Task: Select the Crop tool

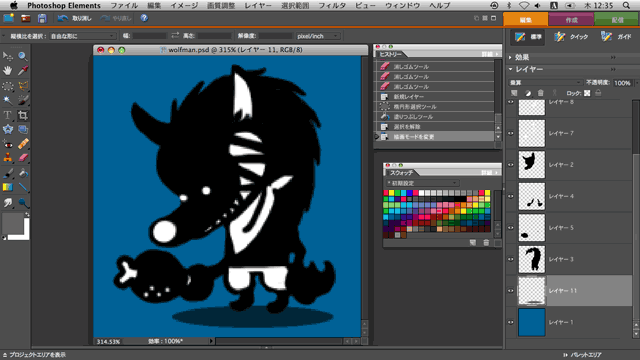Action: (x=23, y=115)
